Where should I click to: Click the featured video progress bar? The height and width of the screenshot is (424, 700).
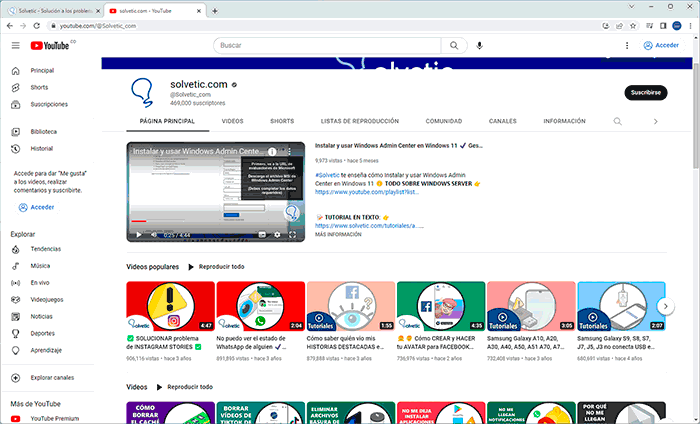tap(215, 221)
